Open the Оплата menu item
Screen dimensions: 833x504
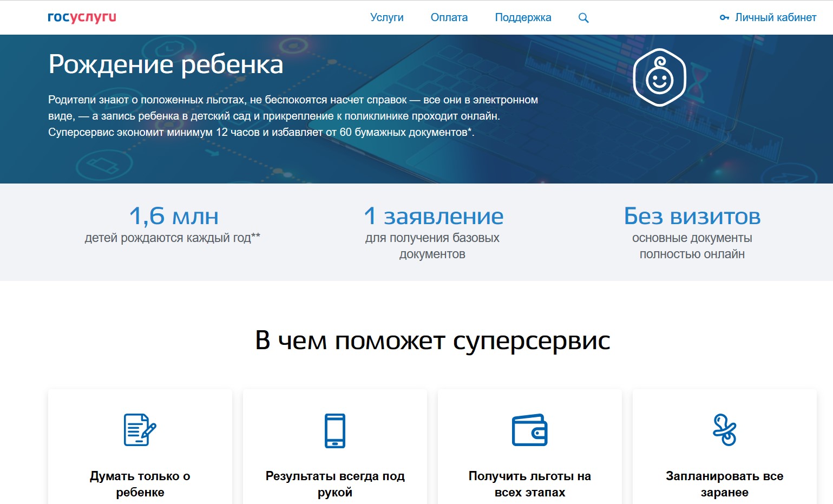449,17
